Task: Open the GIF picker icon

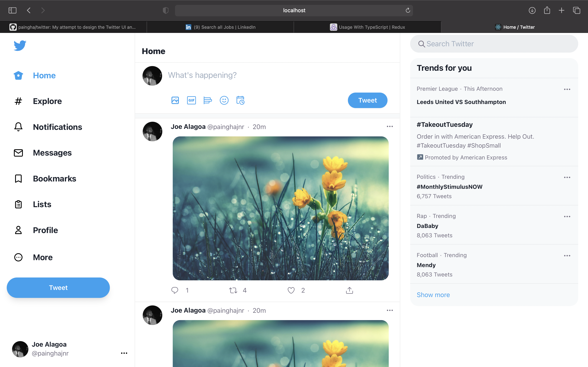Action: click(192, 100)
